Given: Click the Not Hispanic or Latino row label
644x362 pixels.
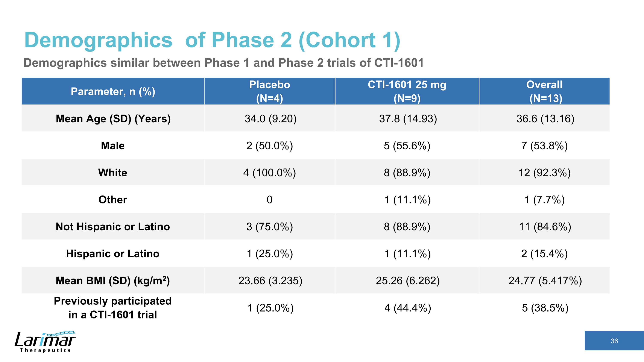Looking at the screenshot, I should pos(113,227).
